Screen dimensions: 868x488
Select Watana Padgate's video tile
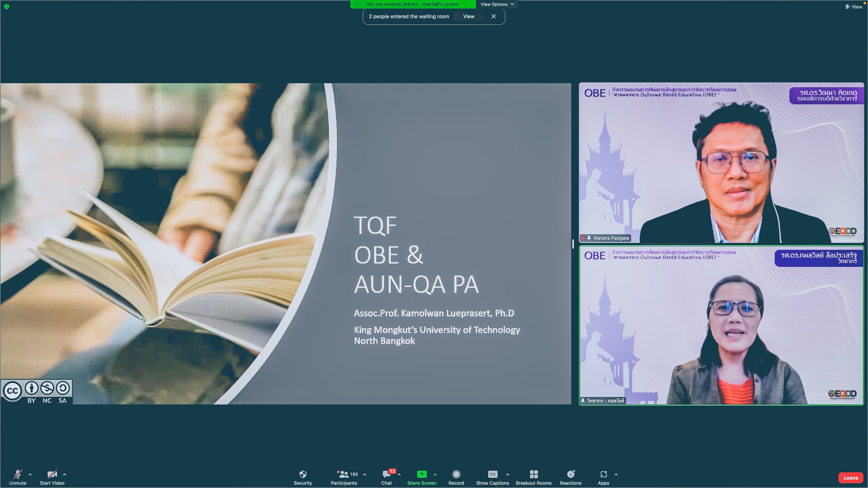pos(721,163)
